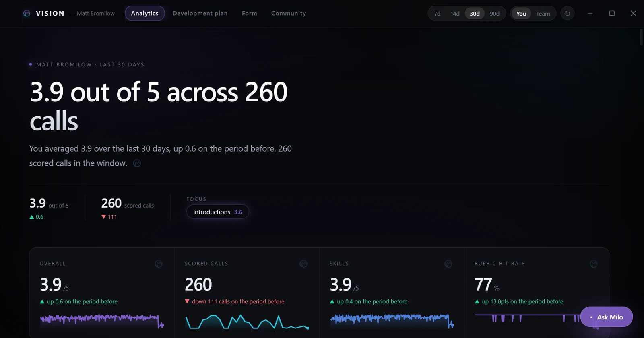This screenshot has height=338, width=644.
Task: Open the Form tab
Action: point(250,13)
